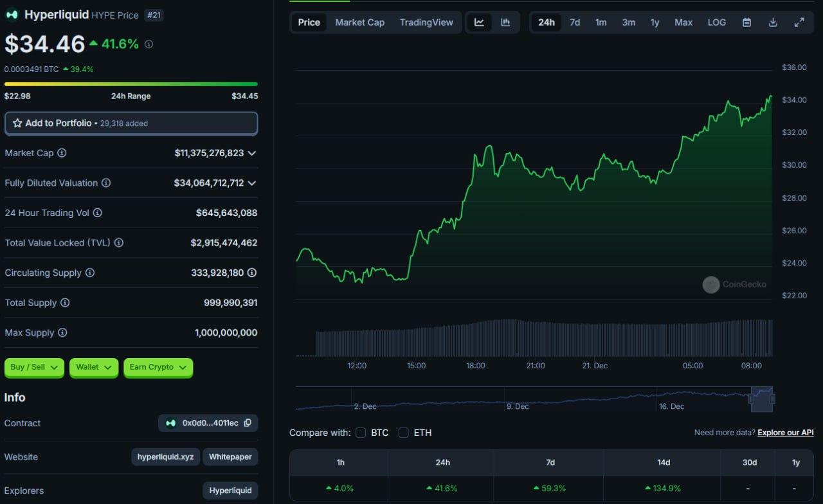The height and width of the screenshot is (504, 823).
Task: Show Circulating Supply label info icon
Action: click(90, 273)
